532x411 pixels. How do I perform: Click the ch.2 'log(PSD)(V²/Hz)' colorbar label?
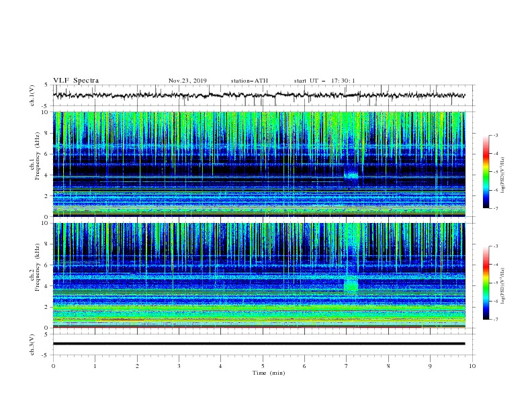pos(502,285)
